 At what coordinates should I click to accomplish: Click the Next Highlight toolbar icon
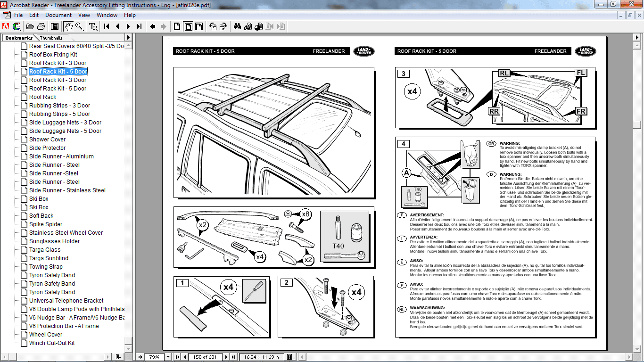tap(281, 26)
